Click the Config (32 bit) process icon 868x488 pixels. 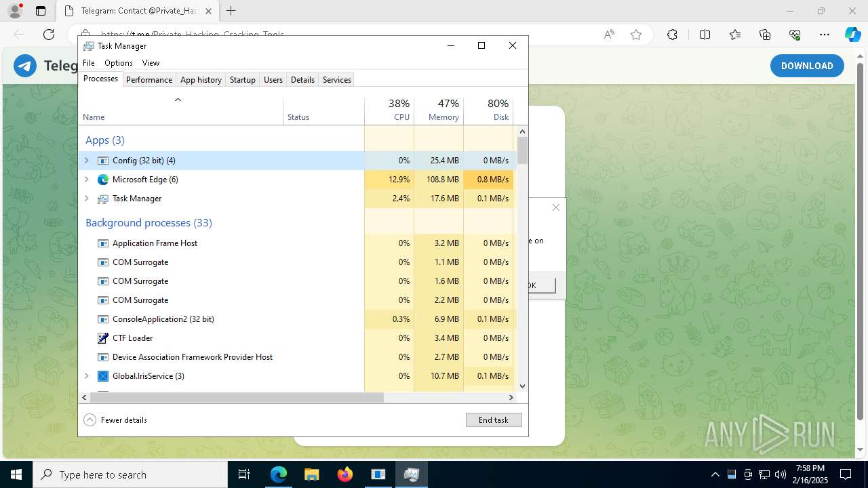(x=103, y=161)
